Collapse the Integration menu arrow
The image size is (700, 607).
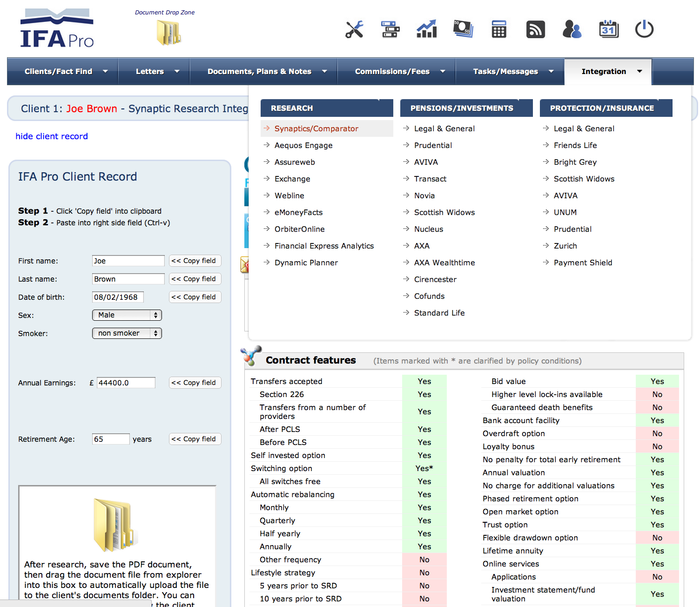pos(639,71)
